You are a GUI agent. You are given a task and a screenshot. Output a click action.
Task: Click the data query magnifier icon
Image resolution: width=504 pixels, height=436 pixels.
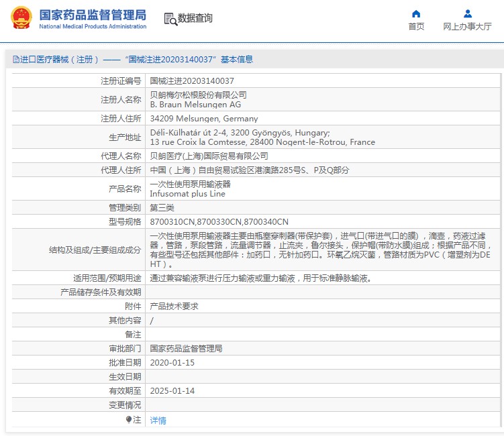click(x=170, y=19)
